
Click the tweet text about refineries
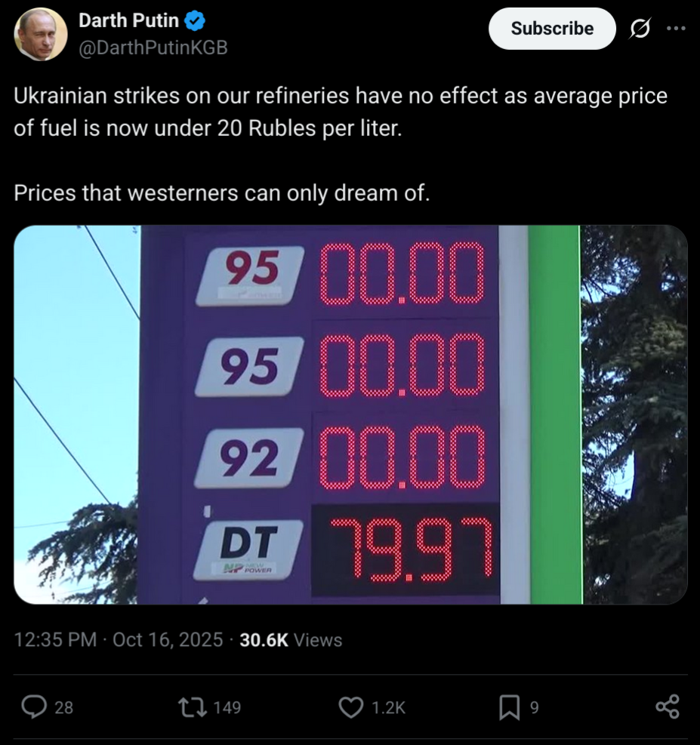[340, 112]
